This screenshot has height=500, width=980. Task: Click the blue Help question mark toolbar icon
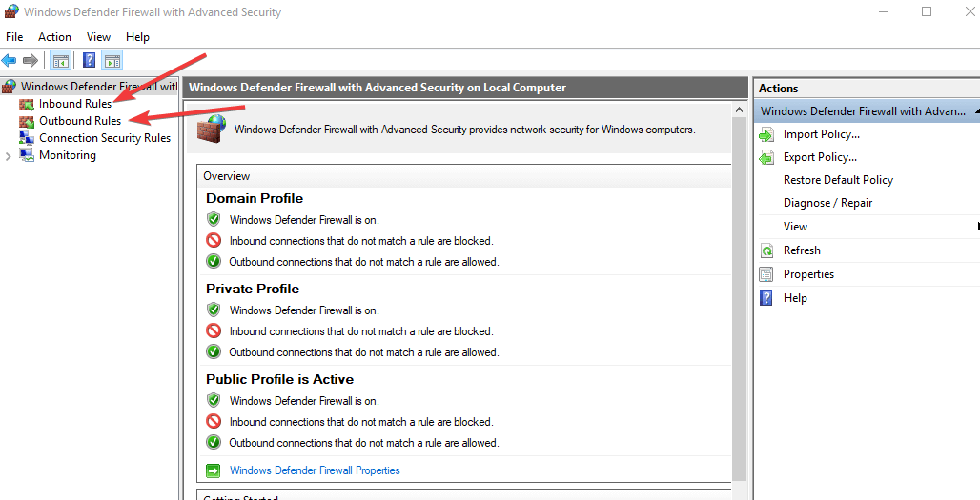90,61
